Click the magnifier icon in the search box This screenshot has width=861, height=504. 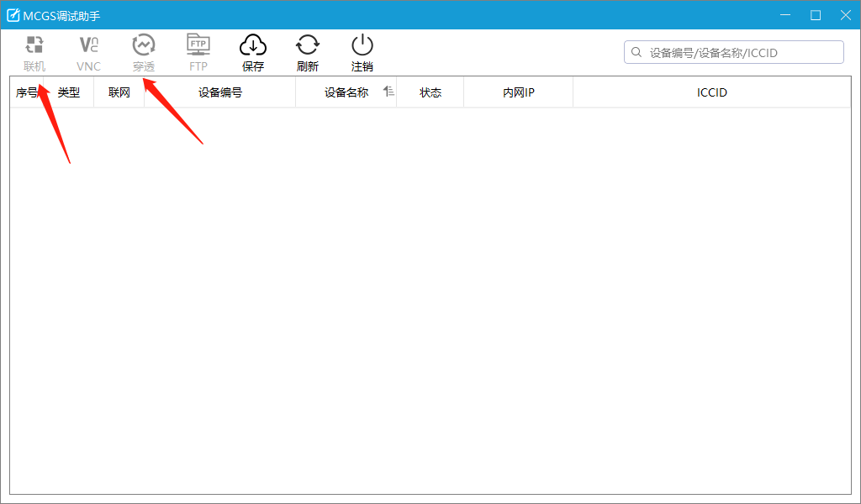pyautogui.click(x=637, y=52)
